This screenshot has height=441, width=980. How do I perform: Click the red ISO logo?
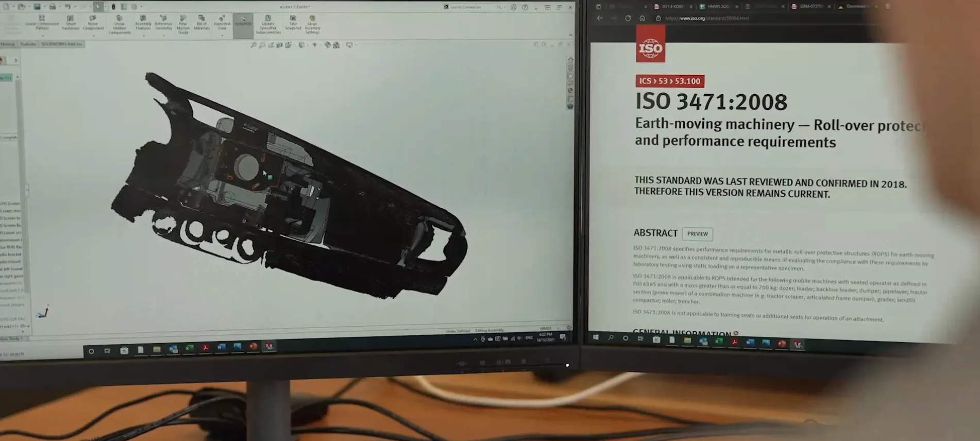point(650,45)
